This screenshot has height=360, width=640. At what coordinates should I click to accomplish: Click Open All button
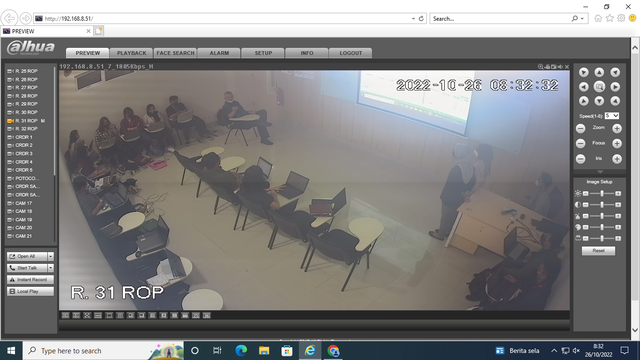(27, 256)
